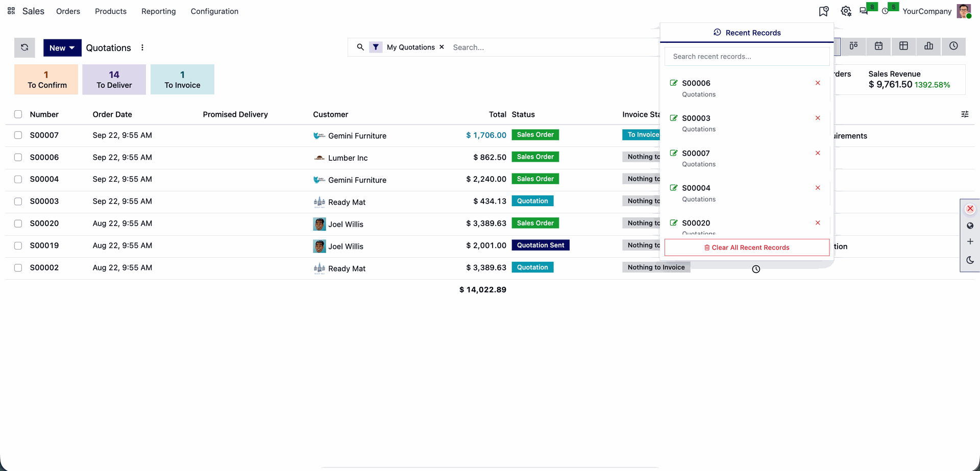
Task: Remove S00003 from recent records
Action: [818, 118]
